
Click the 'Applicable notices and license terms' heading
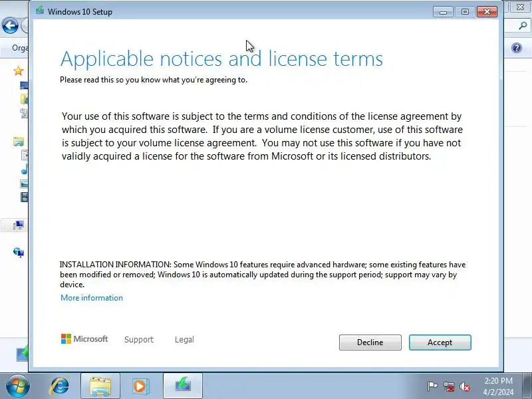[221, 59]
